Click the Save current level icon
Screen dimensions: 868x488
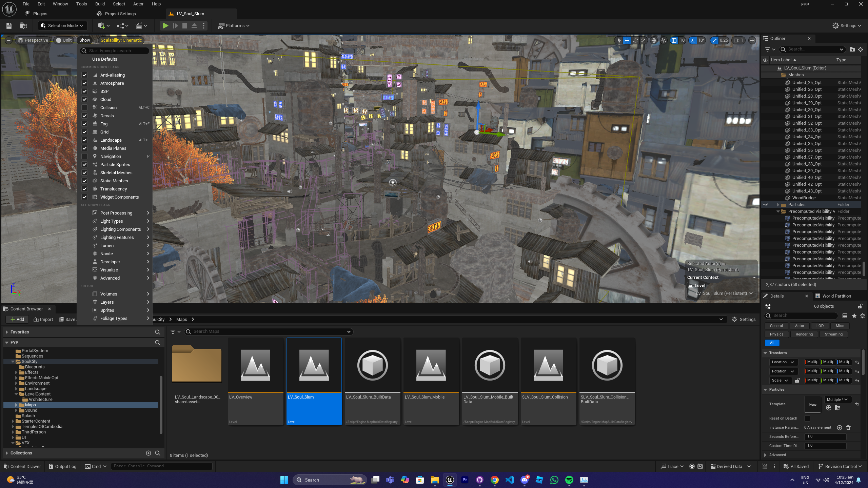[x=9, y=25]
